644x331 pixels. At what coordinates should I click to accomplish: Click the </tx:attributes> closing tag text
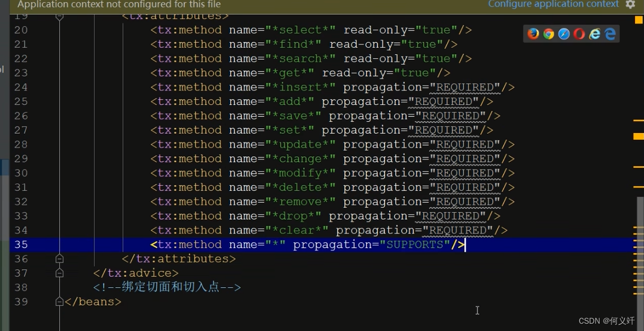(179, 259)
